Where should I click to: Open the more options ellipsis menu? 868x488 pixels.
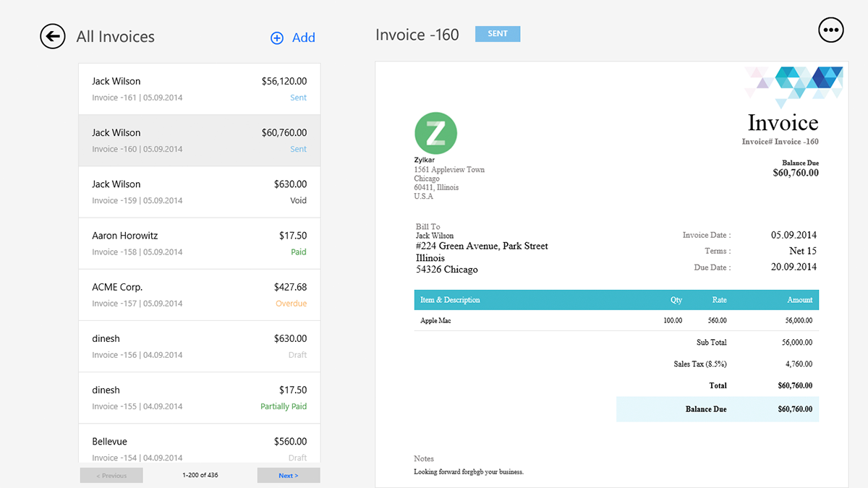(x=831, y=30)
